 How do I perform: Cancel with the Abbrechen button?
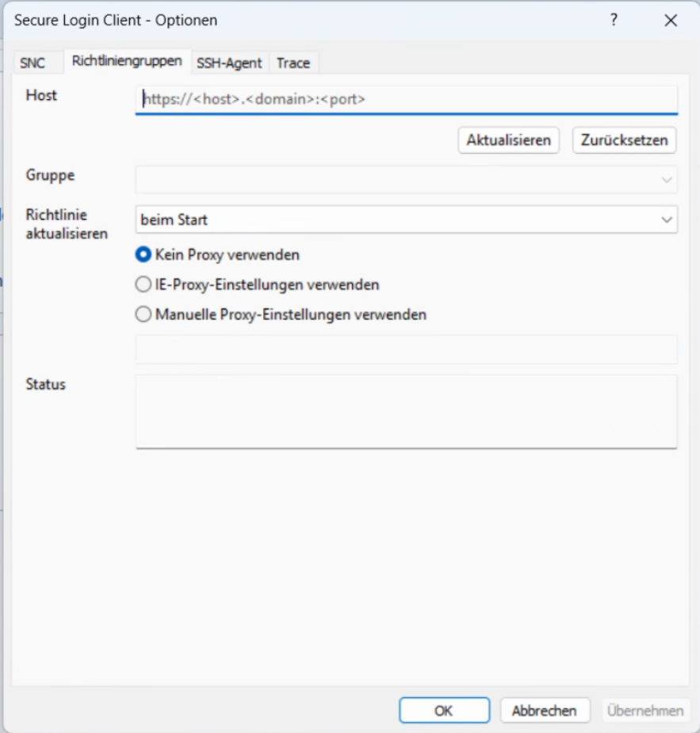[545, 710]
